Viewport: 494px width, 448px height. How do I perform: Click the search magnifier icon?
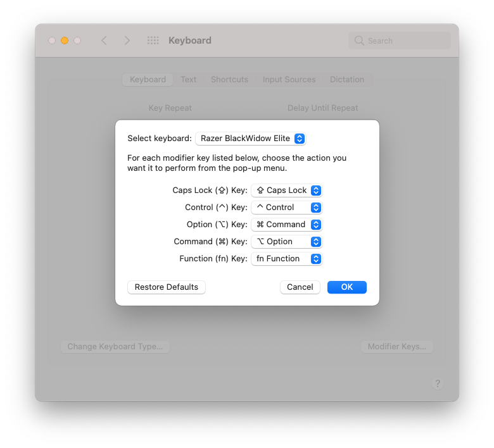pos(359,40)
